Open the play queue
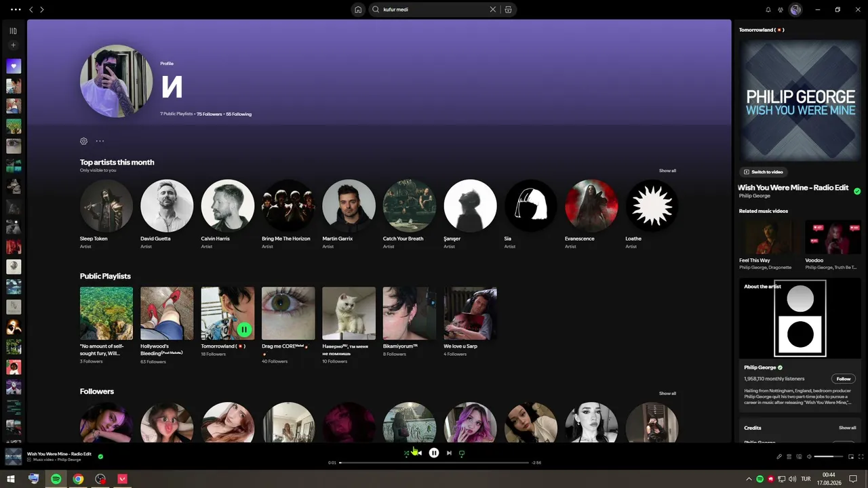This screenshot has width=868, height=488. (x=789, y=457)
